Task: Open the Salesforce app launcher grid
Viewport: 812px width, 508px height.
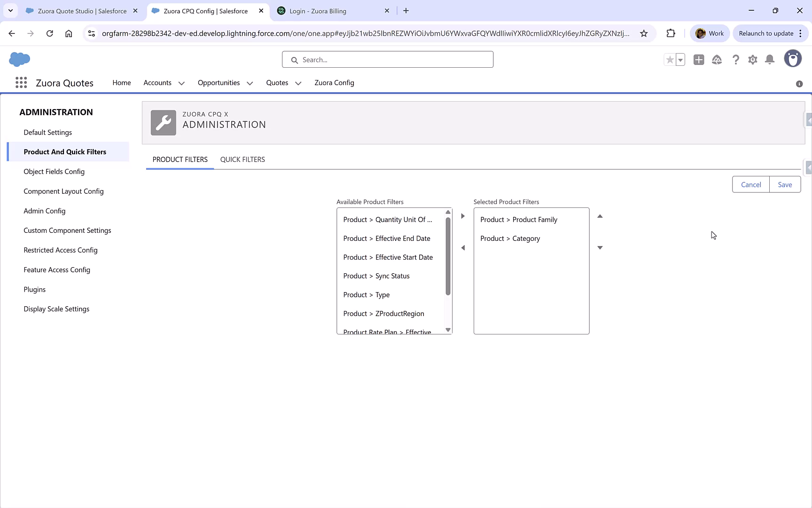Action: [x=21, y=82]
